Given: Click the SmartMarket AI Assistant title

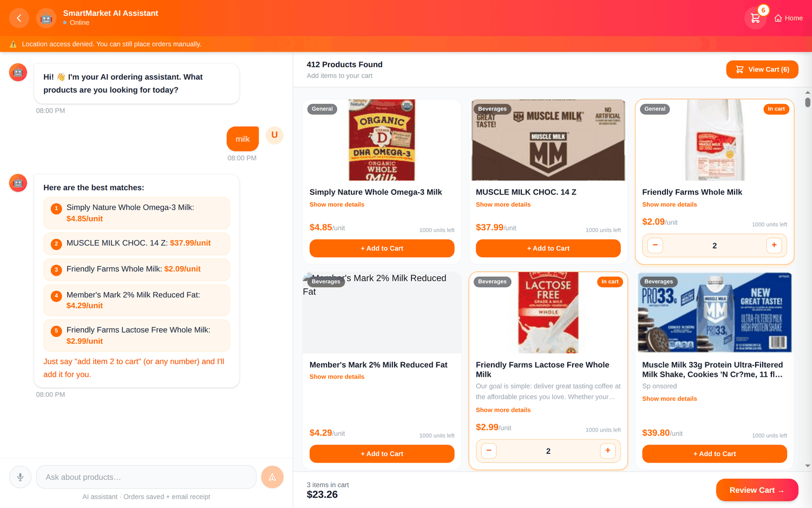Looking at the screenshot, I should point(110,13).
